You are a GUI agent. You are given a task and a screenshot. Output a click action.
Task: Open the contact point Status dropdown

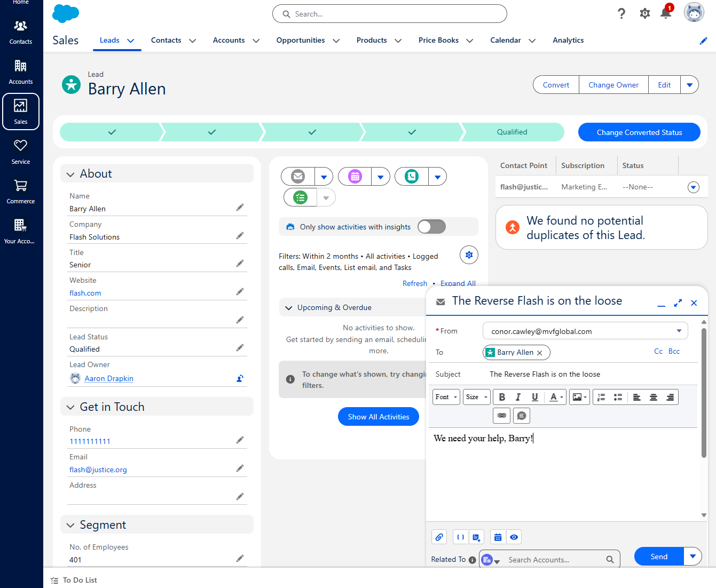[x=693, y=187]
